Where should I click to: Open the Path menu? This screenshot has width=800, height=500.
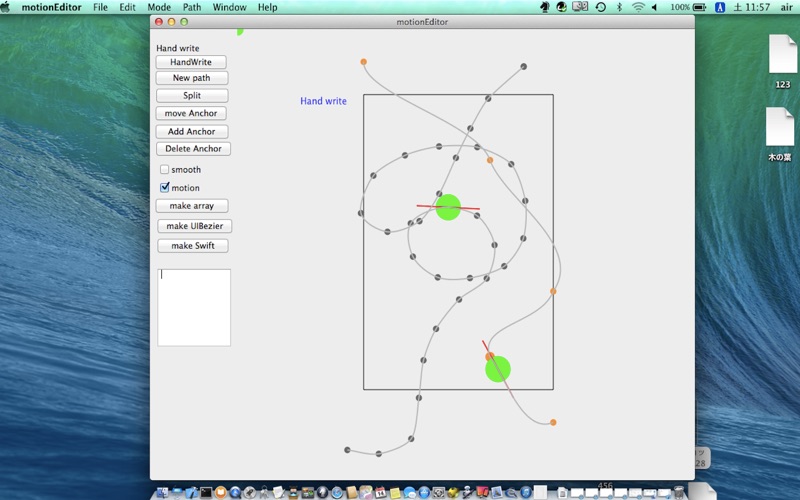(192, 7)
